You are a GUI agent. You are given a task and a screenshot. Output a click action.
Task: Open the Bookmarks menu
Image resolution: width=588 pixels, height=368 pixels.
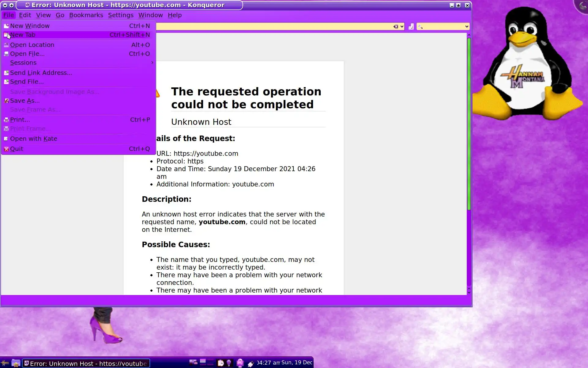click(86, 15)
